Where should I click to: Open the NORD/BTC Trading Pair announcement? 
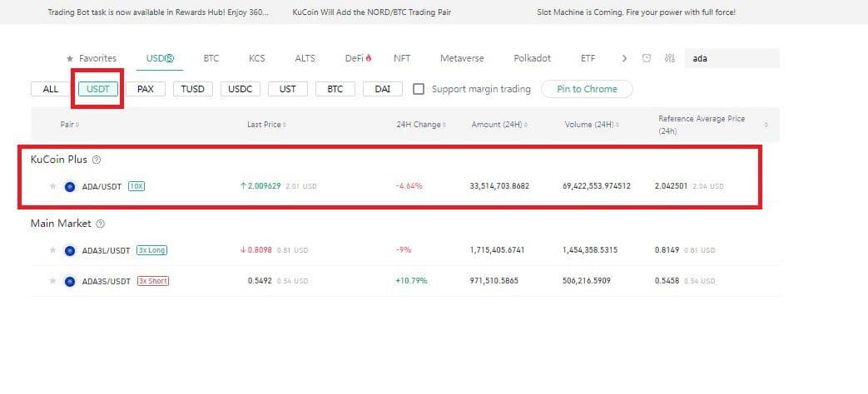tap(371, 12)
